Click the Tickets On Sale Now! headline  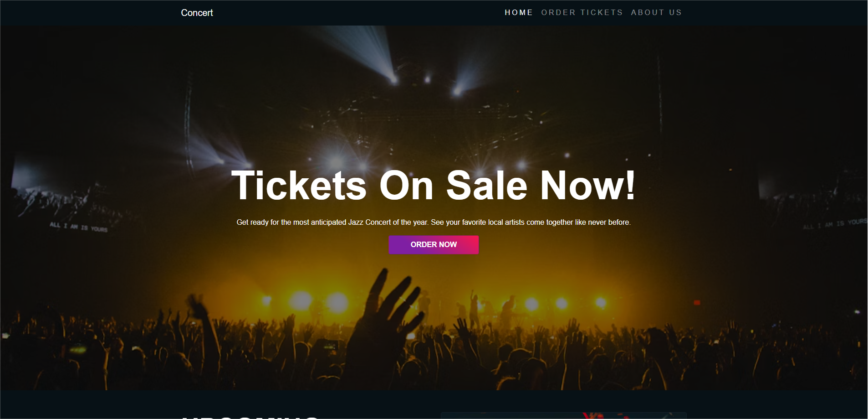[434, 185]
